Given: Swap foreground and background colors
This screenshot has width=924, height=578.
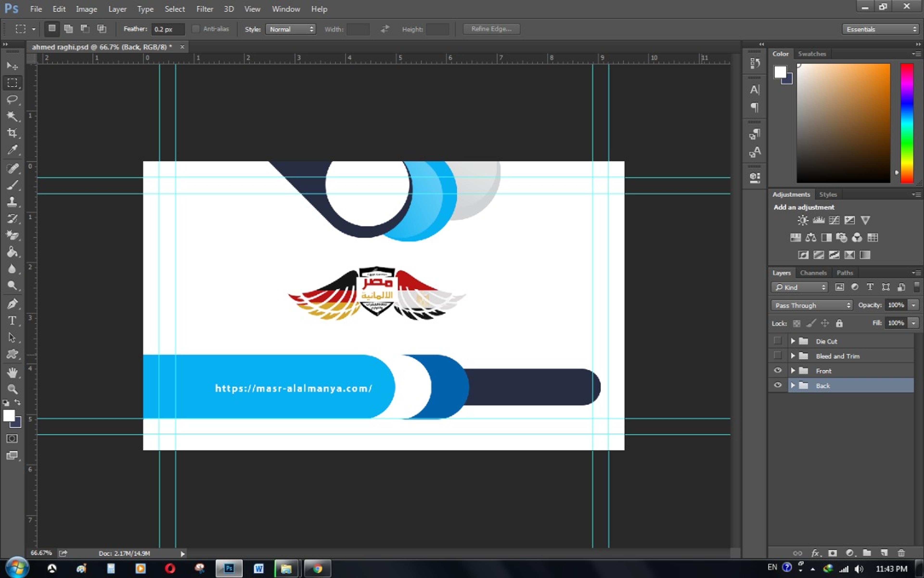Looking at the screenshot, I should point(18,402).
